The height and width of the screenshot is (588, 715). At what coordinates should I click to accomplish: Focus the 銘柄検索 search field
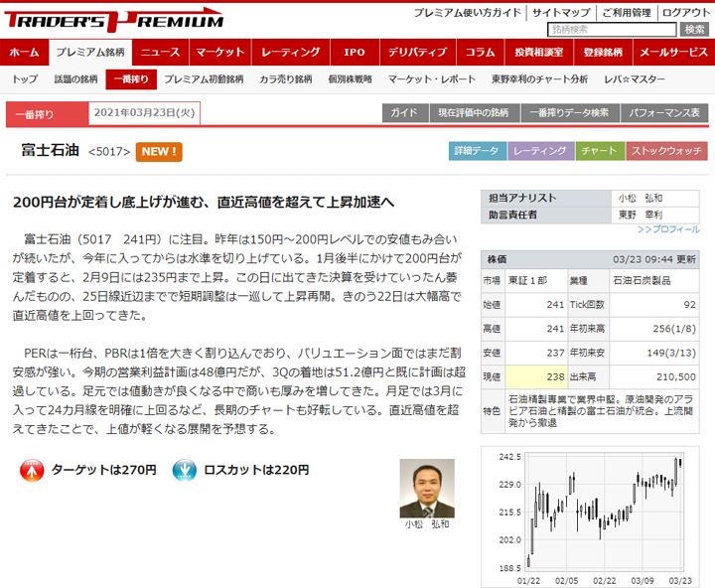click(x=612, y=30)
